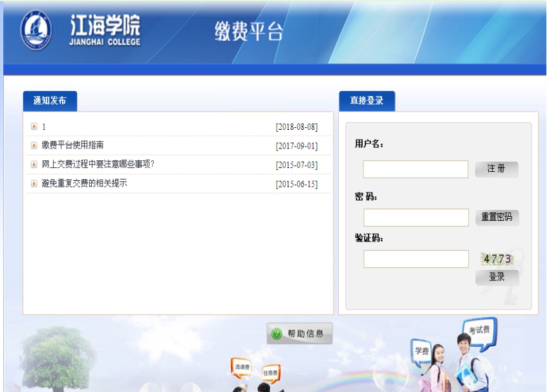Click the bullet icon beside 缴费平台使用指南

tap(34, 146)
